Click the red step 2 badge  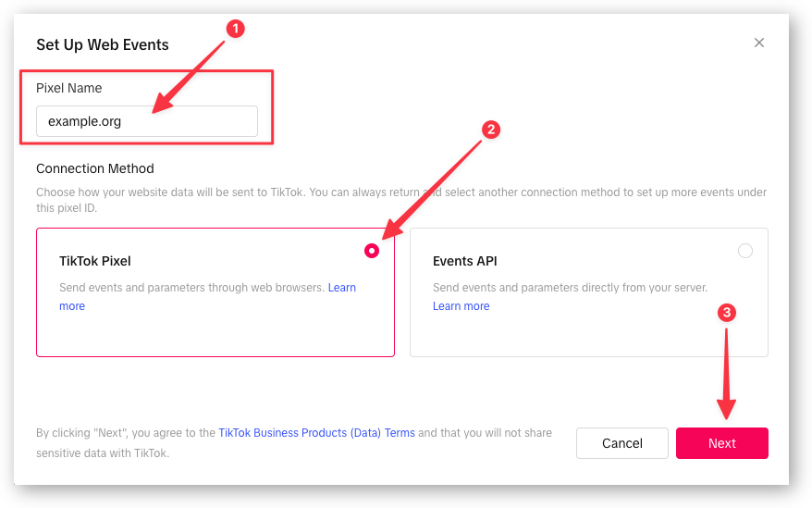coord(492,130)
